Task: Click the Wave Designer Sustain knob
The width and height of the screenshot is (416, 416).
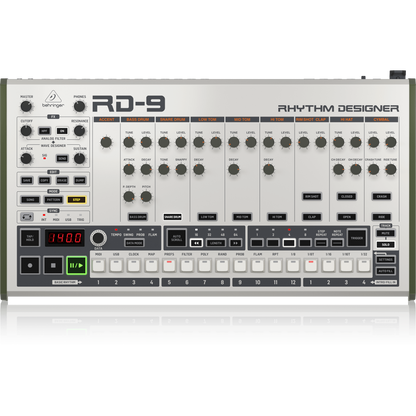Action: click(x=79, y=158)
